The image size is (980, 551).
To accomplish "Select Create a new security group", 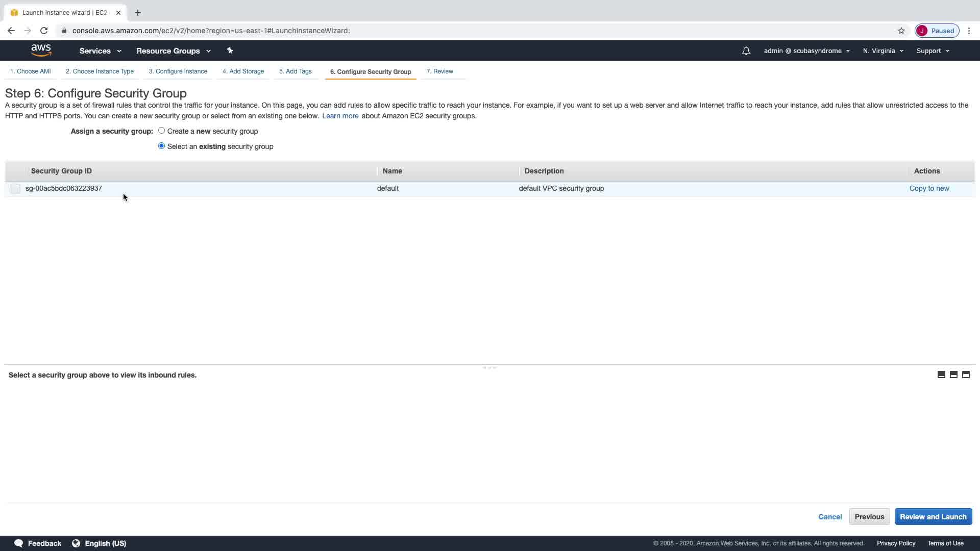I will coord(161,131).
